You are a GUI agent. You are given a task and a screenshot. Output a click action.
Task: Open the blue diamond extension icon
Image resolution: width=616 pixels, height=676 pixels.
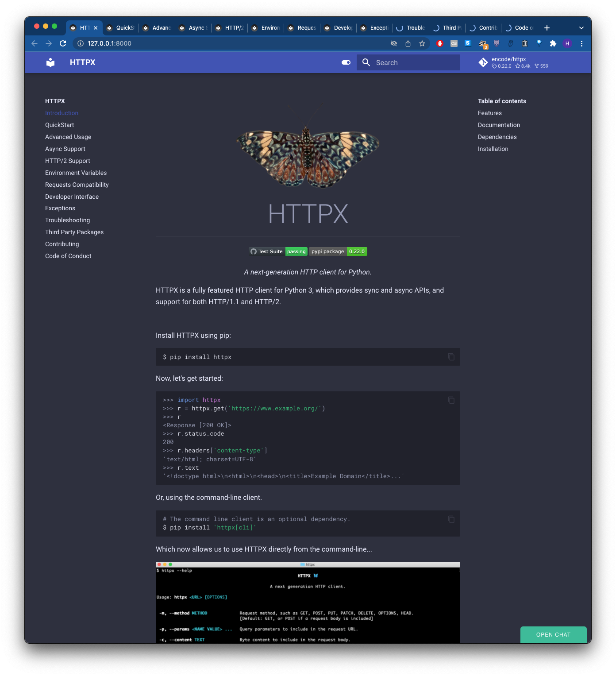pyautogui.click(x=539, y=43)
